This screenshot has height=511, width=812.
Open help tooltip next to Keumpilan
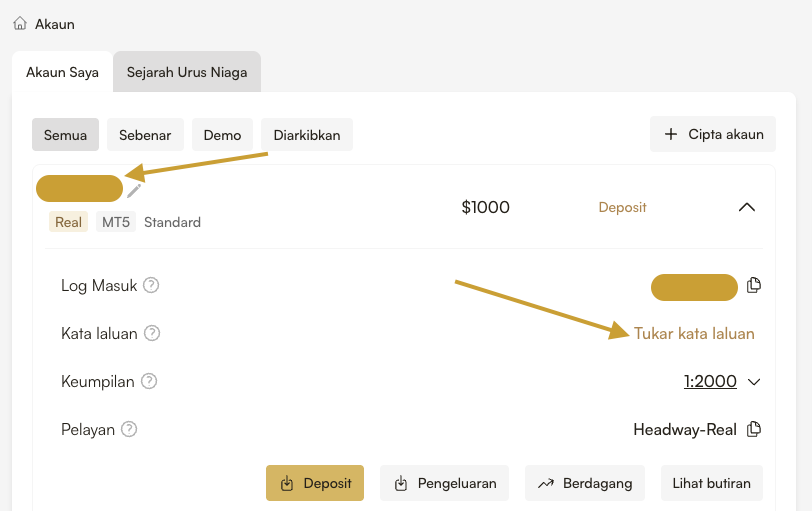149,381
